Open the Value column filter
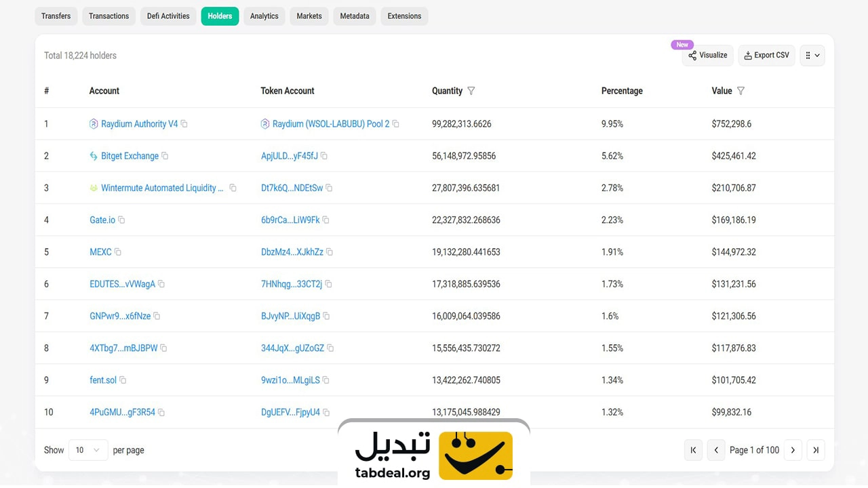The image size is (868, 488). click(x=741, y=91)
